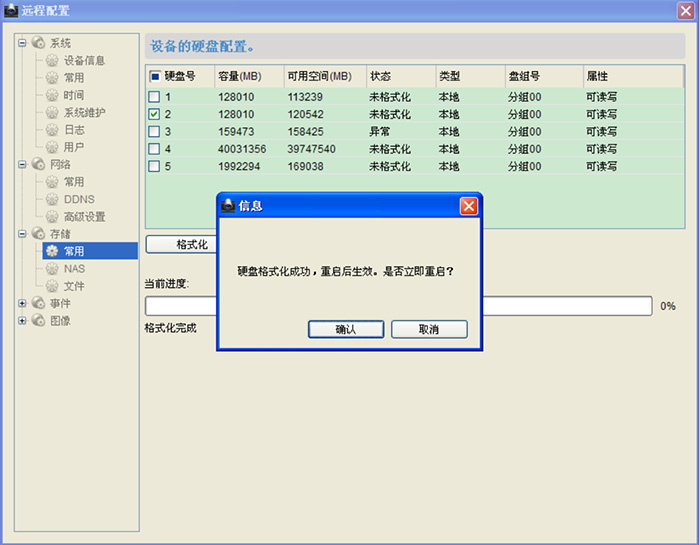Click the NAS gear icon
Screen dimensions: 700x545
pos(53,269)
